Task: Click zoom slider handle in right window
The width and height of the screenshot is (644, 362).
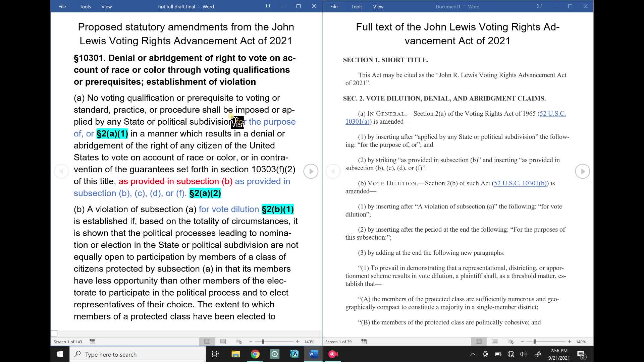Action: point(534,342)
